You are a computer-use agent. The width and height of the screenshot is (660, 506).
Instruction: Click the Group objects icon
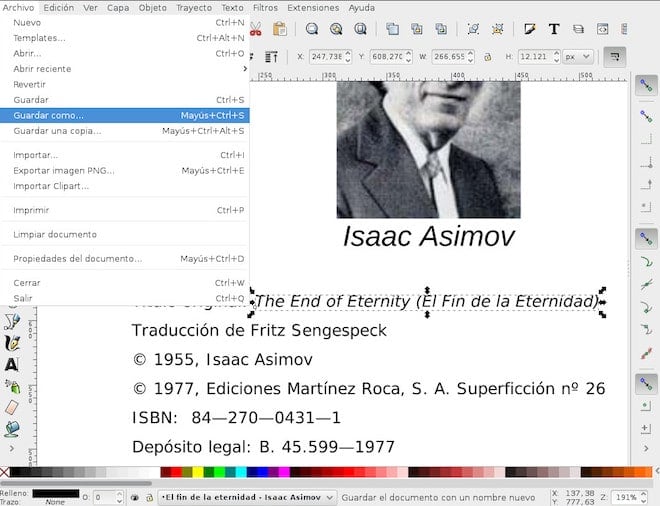473,29
